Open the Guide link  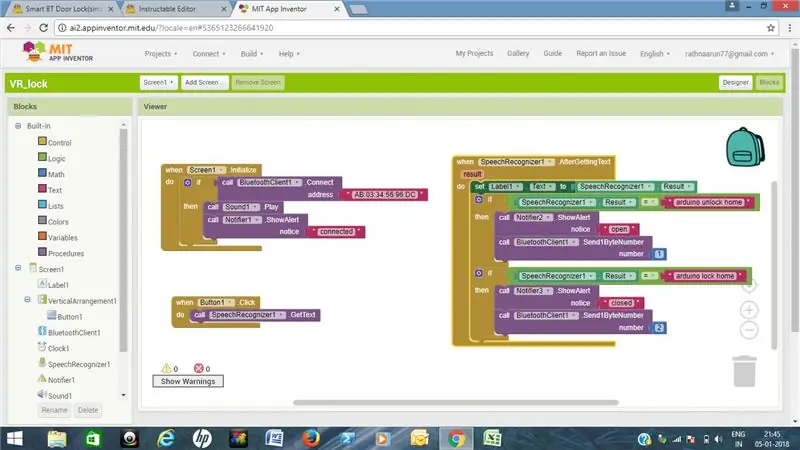[x=553, y=53]
